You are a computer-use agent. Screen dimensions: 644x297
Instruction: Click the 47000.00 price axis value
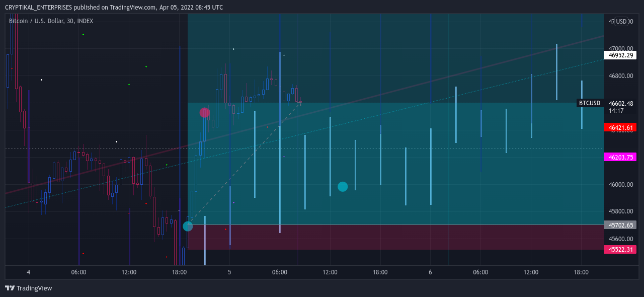point(621,49)
